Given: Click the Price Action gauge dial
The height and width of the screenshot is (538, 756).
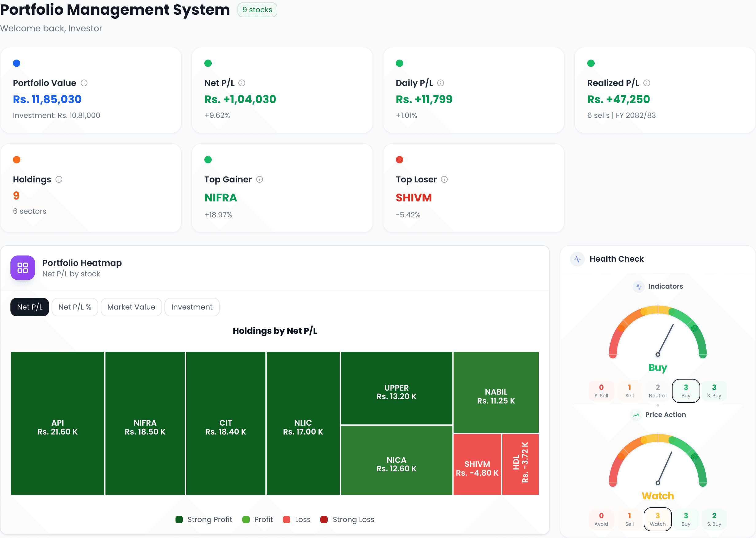Looking at the screenshot, I should pyautogui.click(x=658, y=461).
